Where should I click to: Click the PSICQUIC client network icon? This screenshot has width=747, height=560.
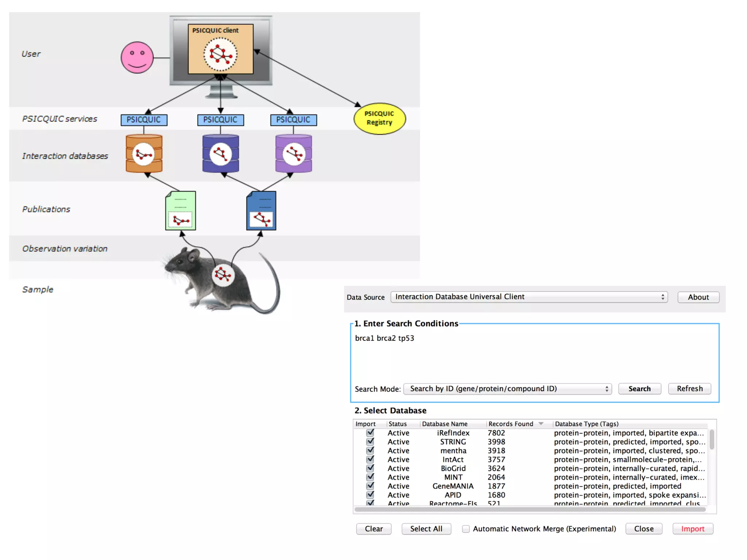pyautogui.click(x=220, y=55)
